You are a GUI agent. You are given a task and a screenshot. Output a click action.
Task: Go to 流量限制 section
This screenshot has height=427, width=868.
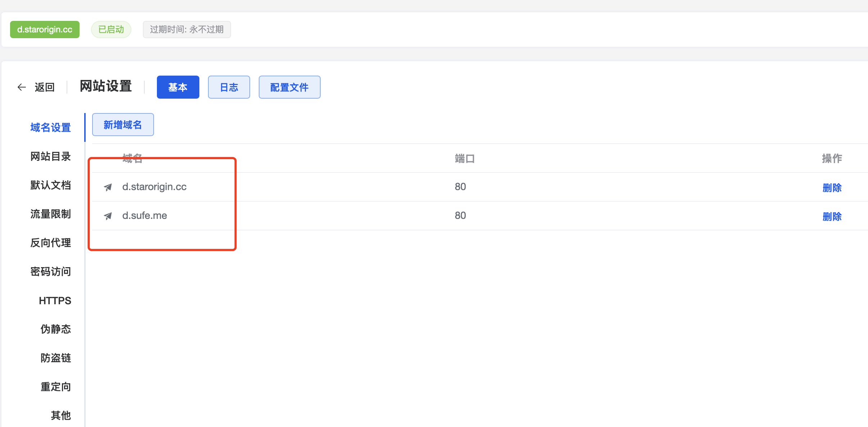pyautogui.click(x=50, y=214)
